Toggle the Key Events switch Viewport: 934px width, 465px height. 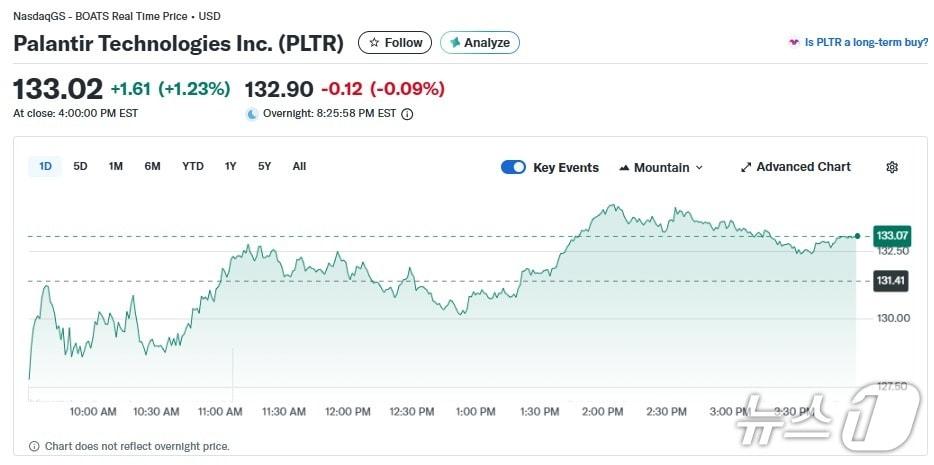coord(513,167)
